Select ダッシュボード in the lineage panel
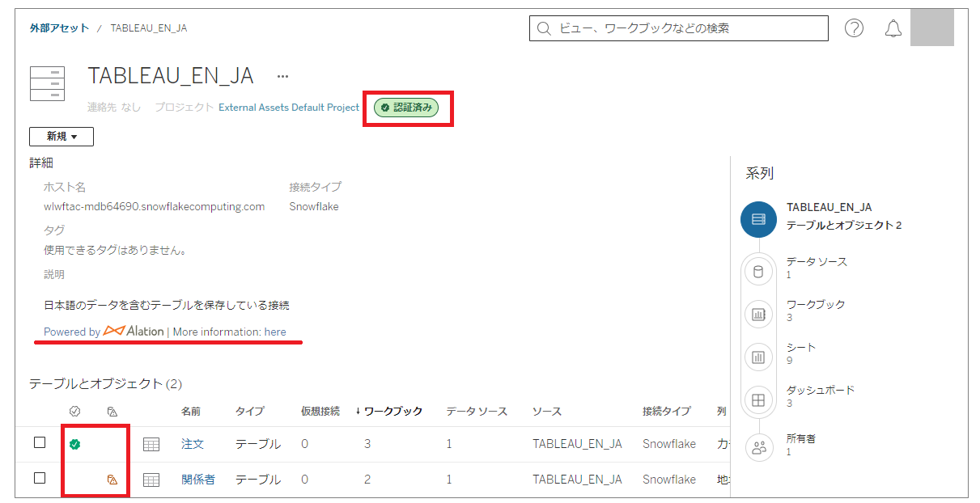Image resolution: width=980 pixels, height=503 pixels. (x=821, y=390)
